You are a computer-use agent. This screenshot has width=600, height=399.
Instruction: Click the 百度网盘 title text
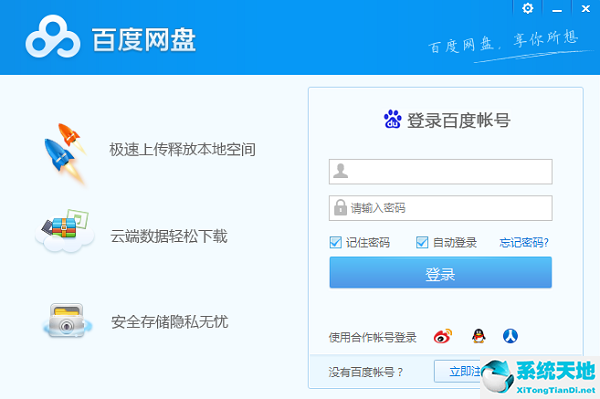click(x=143, y=39)
